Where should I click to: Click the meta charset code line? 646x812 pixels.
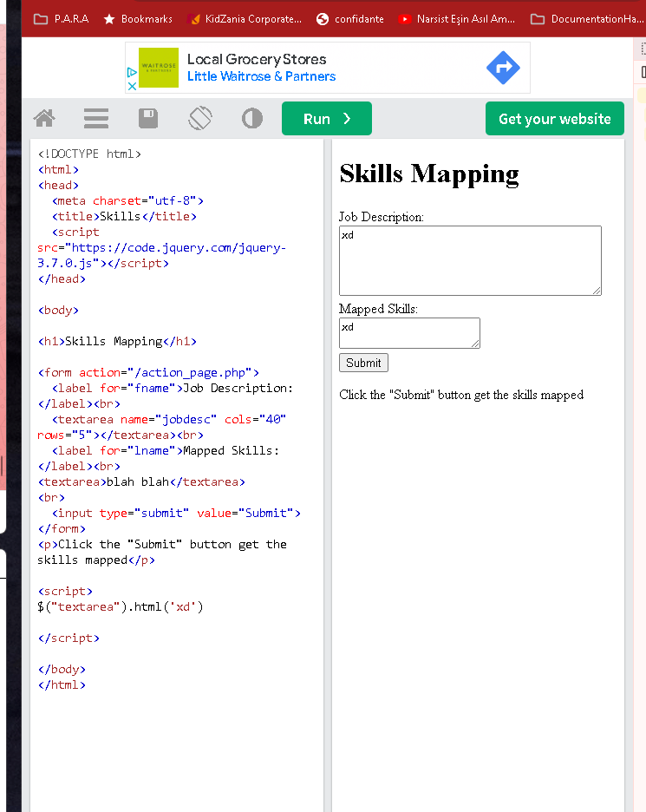pyautogui.click(x=127, y=200)
